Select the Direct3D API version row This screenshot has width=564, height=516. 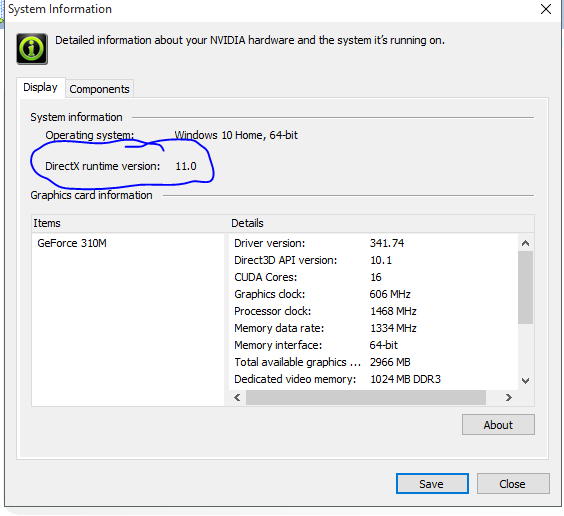[x=373, y=260]
